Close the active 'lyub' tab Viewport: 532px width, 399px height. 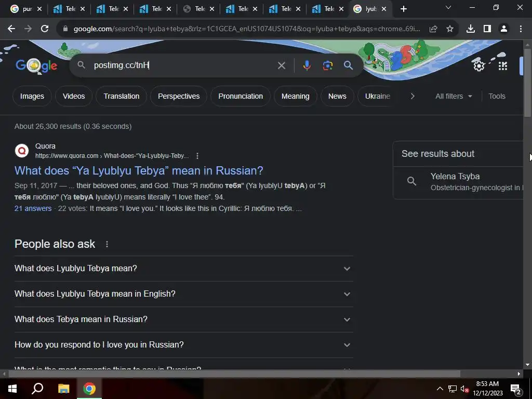pyautogui.click(x=384, y=9)
